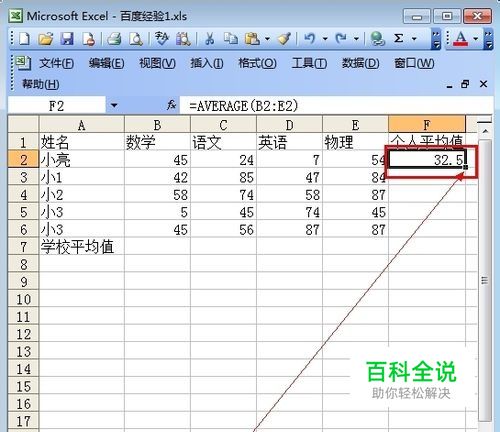
Task: Click the Print icon
Action: point(114,39)
